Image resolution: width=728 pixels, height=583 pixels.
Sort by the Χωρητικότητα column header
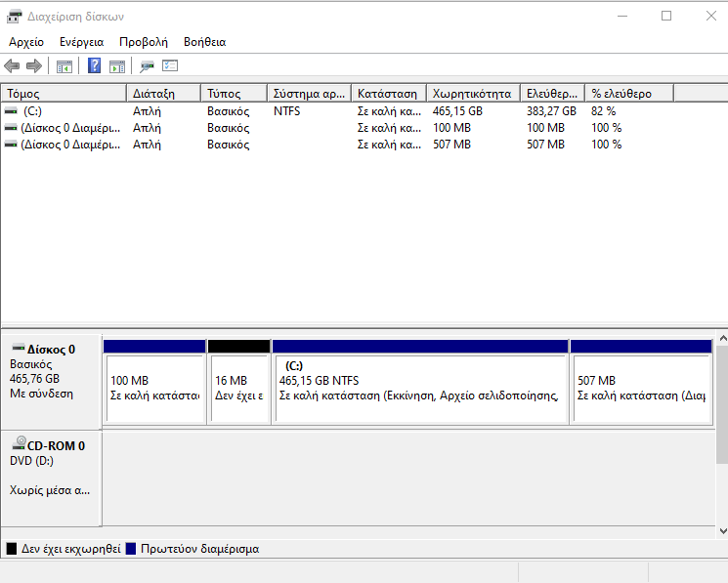472,94
